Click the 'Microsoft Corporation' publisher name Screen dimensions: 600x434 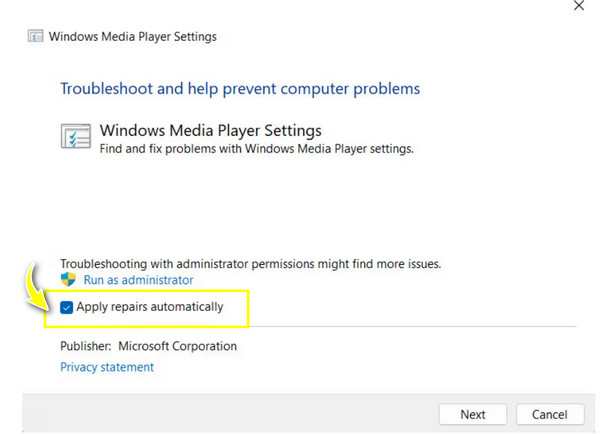[177, 346]
